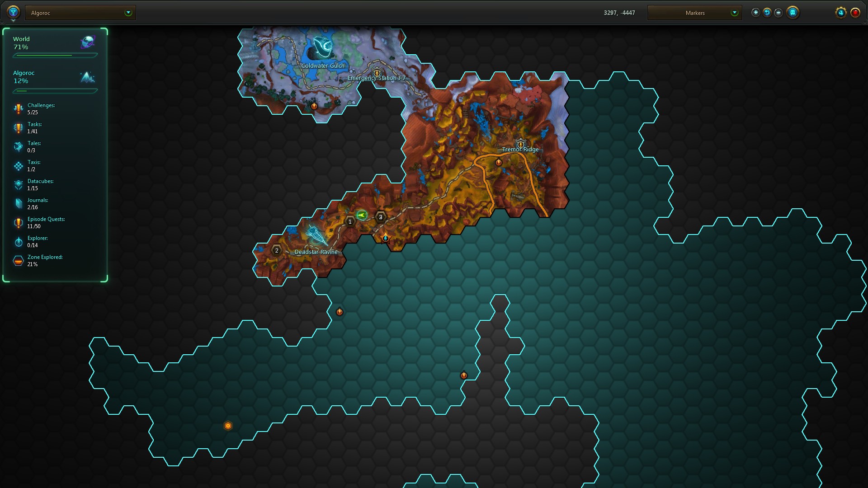Close the map with the red button
The image size is (868, 488).
pos(855,13)
